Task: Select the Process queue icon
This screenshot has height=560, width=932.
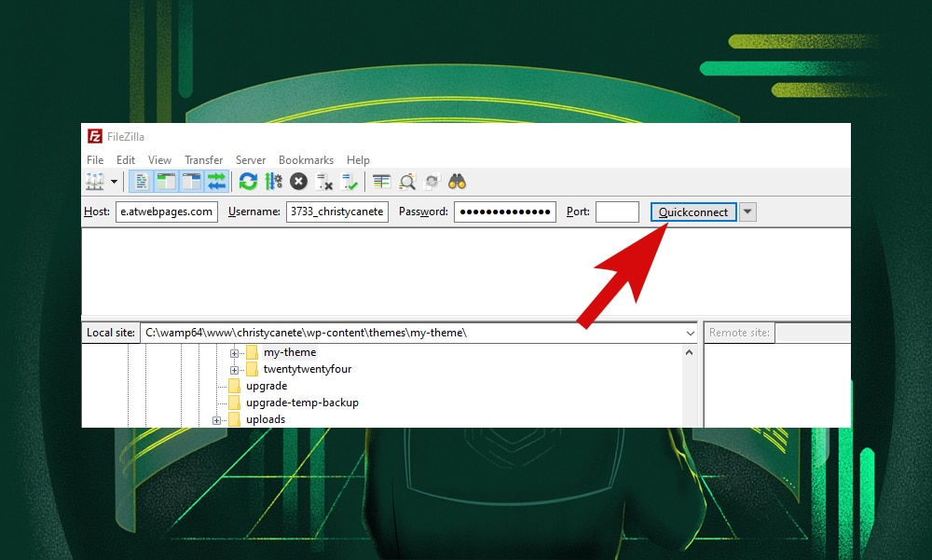Action: pyautogui.click(x=271, y=182)
